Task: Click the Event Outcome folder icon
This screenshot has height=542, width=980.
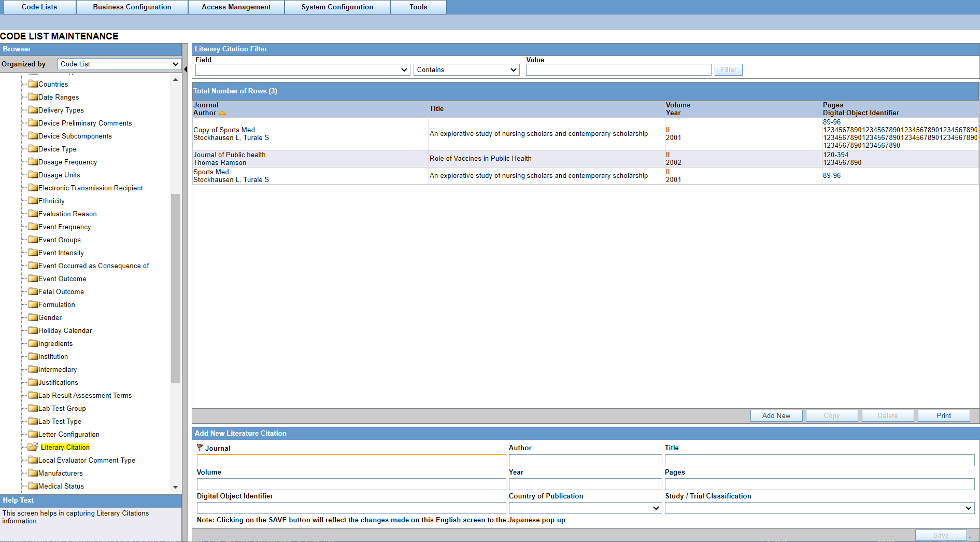Action: pos(32,279)
